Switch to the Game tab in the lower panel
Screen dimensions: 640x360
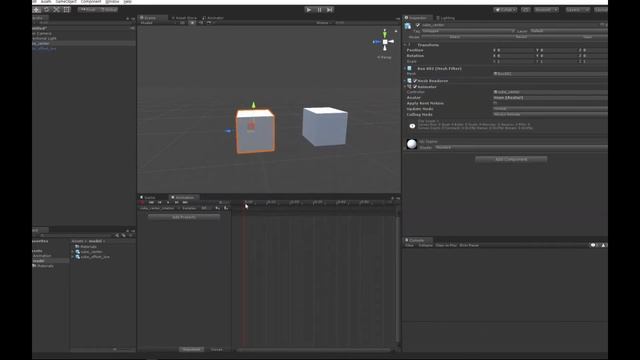click(149, 198)
